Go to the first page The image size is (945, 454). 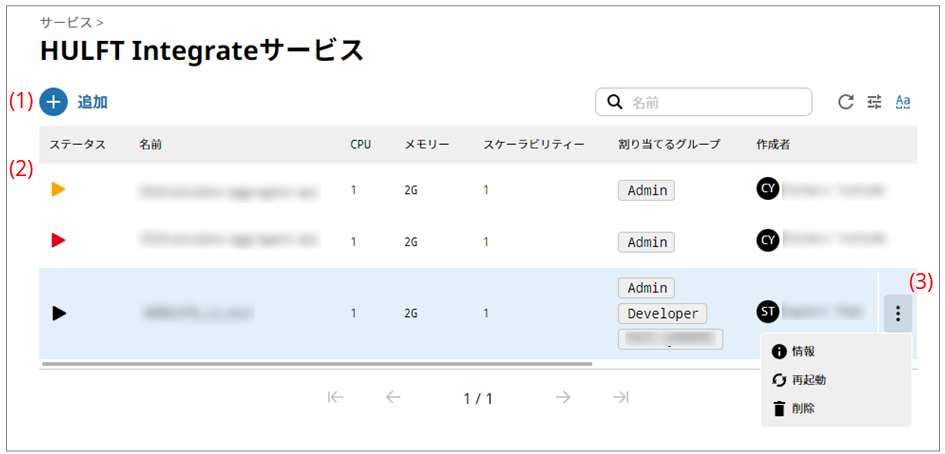[336, 397]
